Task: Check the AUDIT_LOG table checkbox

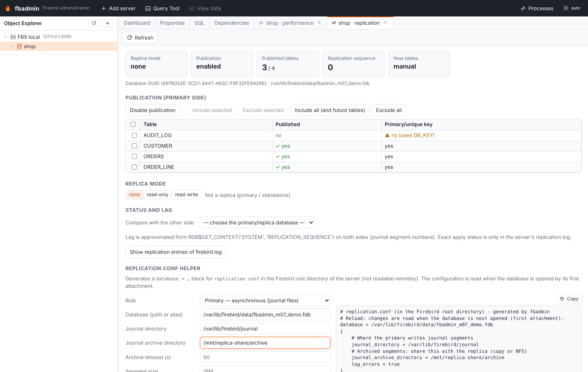Action: click(134, 135)
